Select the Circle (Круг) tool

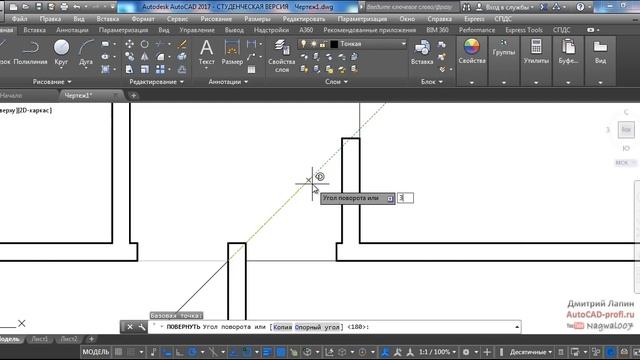click(61, 53)
